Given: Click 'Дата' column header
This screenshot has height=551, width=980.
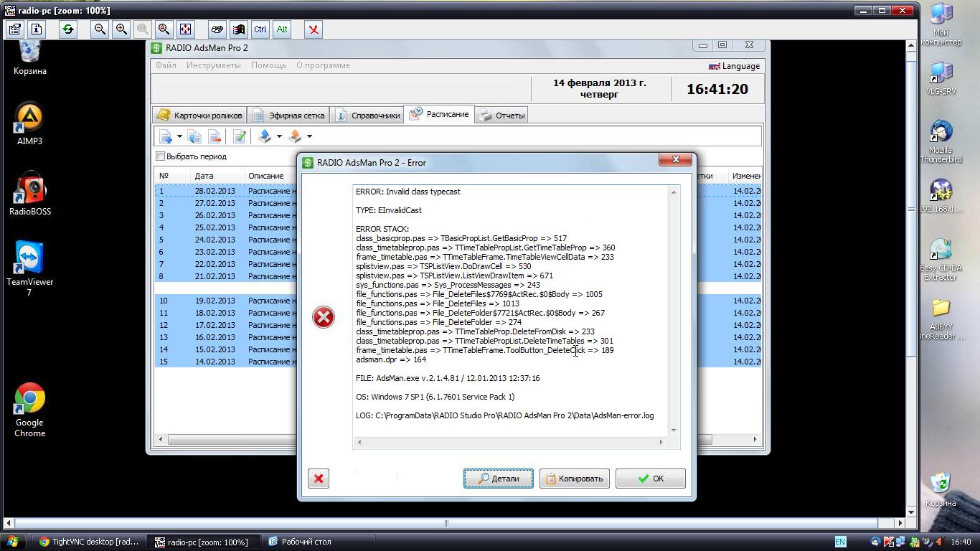Looking at the screenshot, I should (x=204, y=176).
